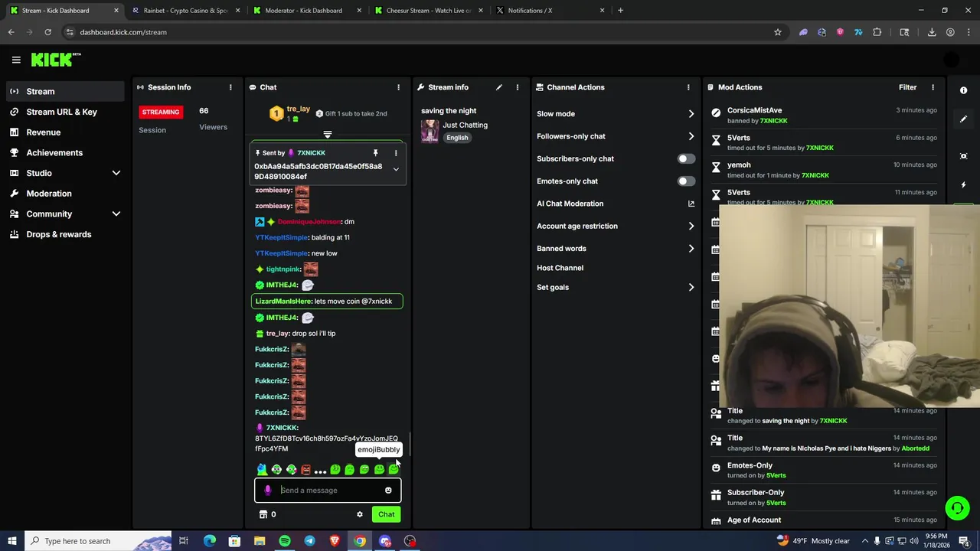Collapse the pinned message chevron

click(x=396, y=169)
